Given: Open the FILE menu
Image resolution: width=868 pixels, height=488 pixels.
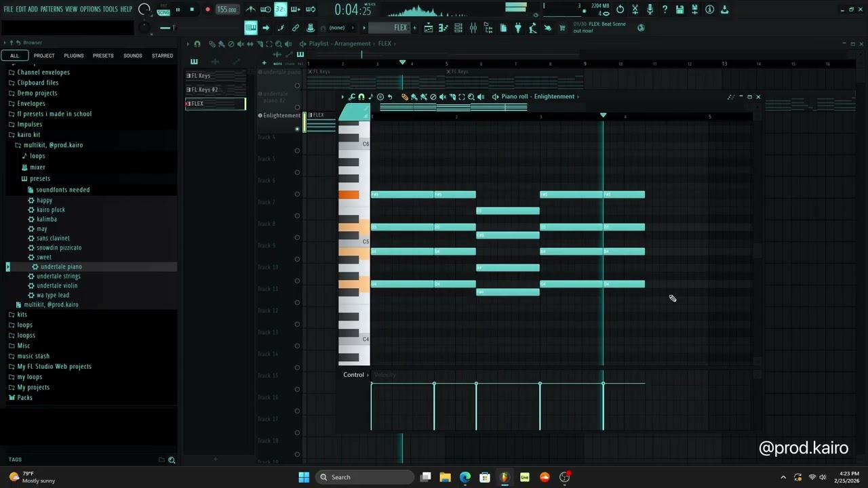Looking at the screenshot, I should [x=8, y=9].
